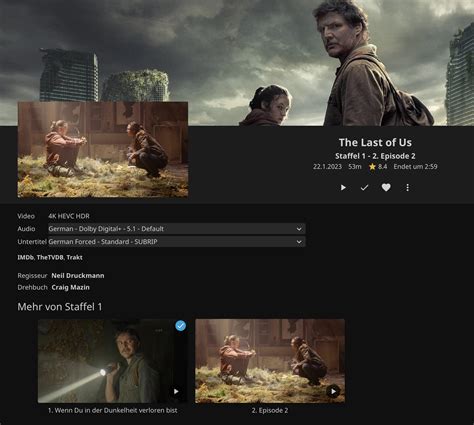Click the release date 22.1.2023
Viewport: 474px width, 425px height.
(327, 166)
